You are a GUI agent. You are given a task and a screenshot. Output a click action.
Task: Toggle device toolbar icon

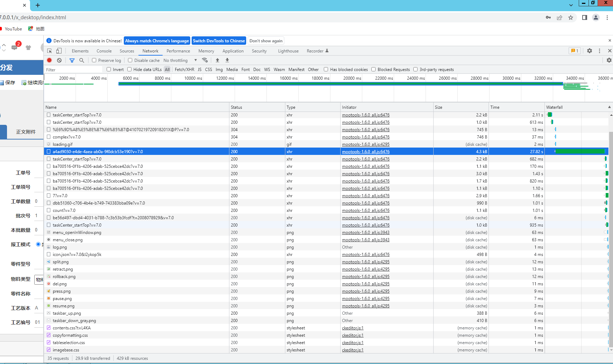(x=59, y=51)
